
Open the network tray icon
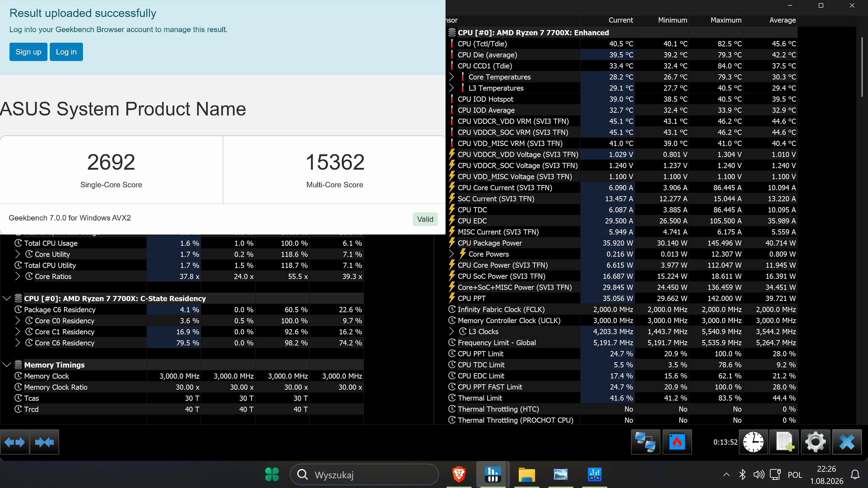pos(775,475)
